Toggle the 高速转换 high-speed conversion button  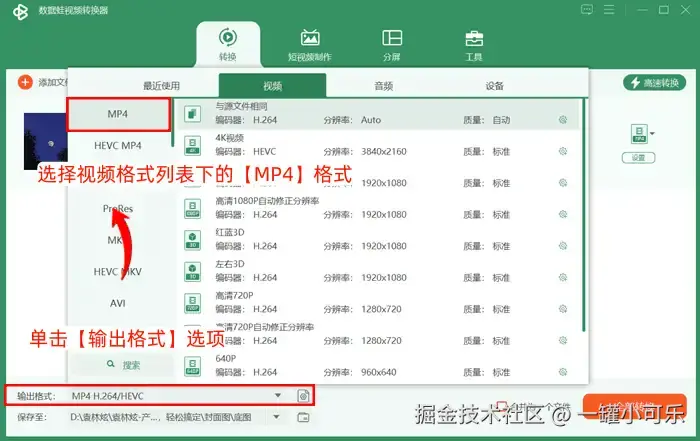[x=654, y=83]
